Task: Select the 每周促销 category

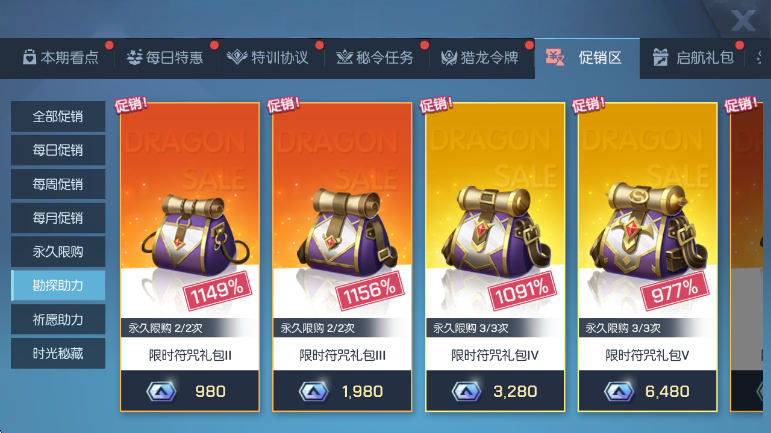Action: [58, 184]
